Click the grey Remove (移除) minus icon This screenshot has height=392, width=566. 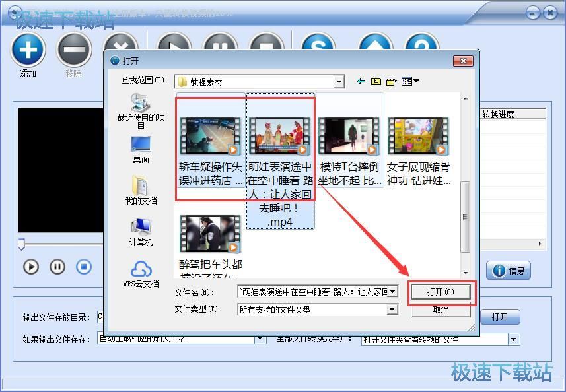[74, 49]
